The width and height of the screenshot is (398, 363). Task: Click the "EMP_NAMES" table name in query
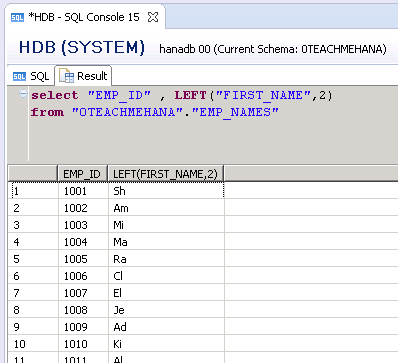tap(235, 112)
